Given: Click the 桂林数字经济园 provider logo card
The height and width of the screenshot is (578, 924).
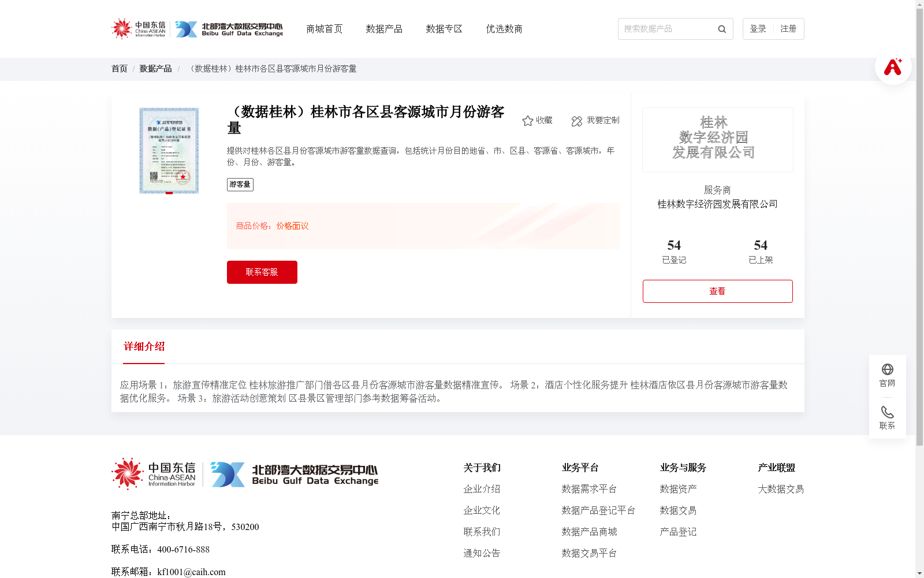Looking at the screenshot, I should click(x=718, y=140).
